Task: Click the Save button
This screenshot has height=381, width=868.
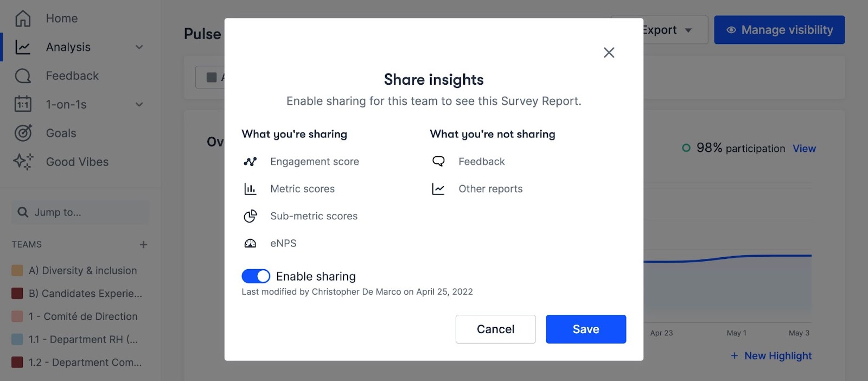Action: tap(586, 329)
